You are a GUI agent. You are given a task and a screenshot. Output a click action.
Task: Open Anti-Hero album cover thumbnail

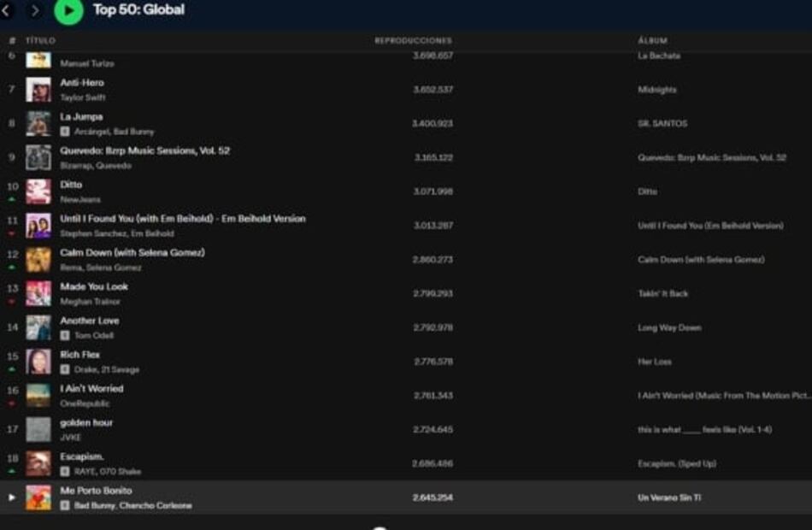(38, 90)
